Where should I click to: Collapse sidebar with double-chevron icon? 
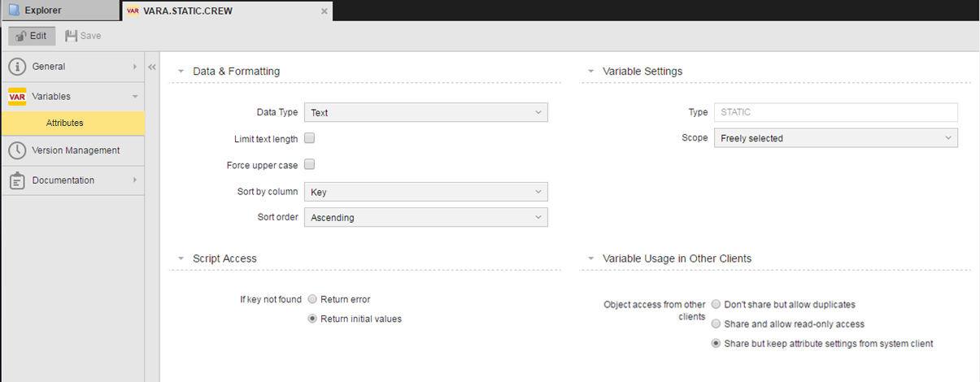(x=152, y=67)
